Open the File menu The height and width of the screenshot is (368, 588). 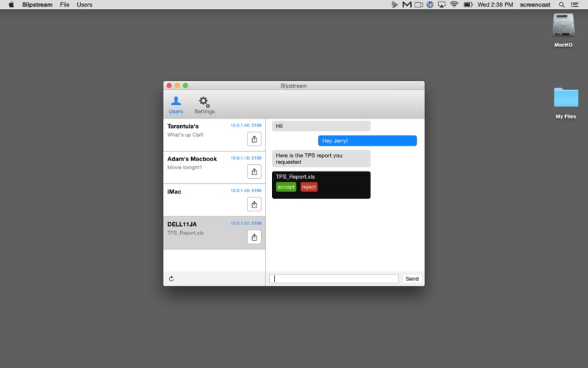[x=65, y=4]
